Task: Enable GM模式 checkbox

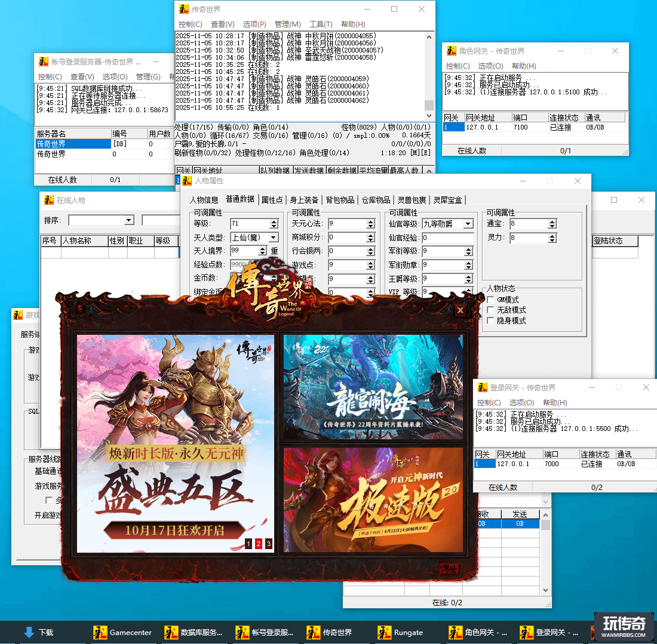Action: point(490,300)
